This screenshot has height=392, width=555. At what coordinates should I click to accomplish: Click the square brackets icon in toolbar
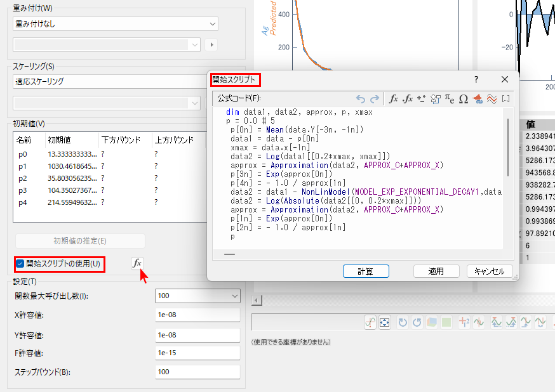[505, 98]
